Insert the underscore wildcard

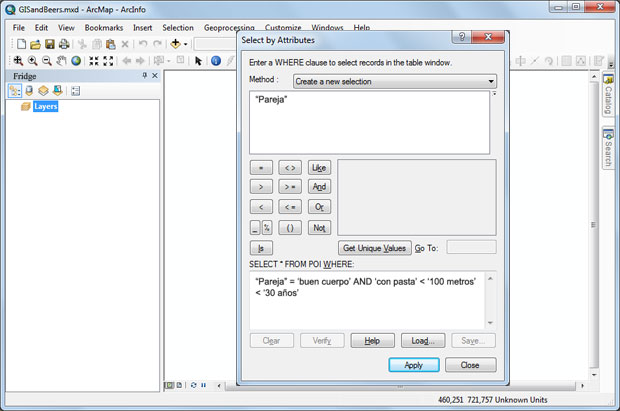tap(255, 228)
